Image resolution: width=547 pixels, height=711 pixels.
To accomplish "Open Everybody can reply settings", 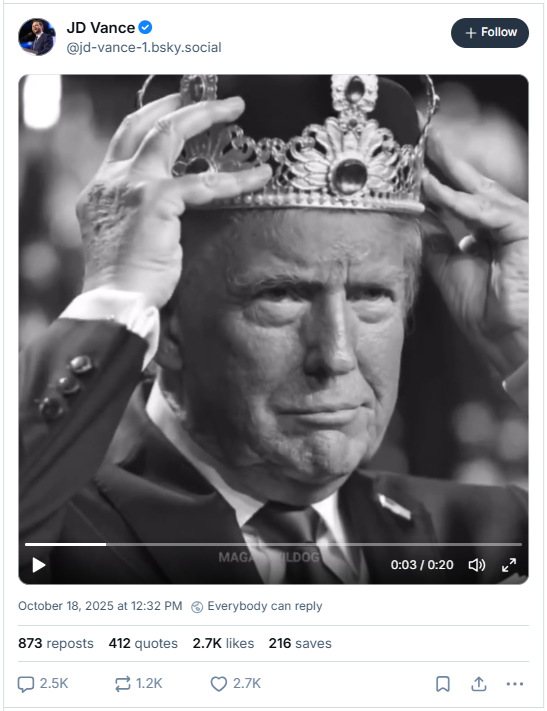I will (x=257, y=606).
